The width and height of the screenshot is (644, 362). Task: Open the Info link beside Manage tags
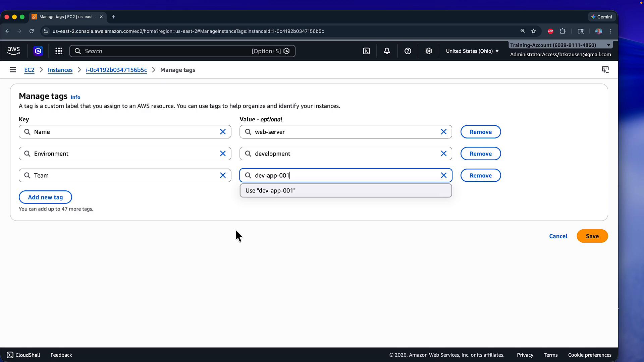(75, 97)
